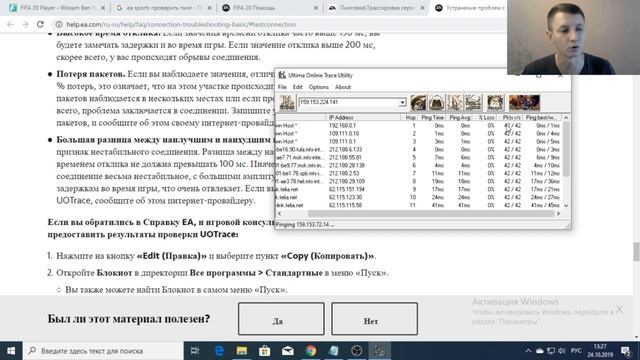Click the horizontal scrollbar right arrow in UOTrace
This screenshot has width=640, height=360.
tap(558, 213)
